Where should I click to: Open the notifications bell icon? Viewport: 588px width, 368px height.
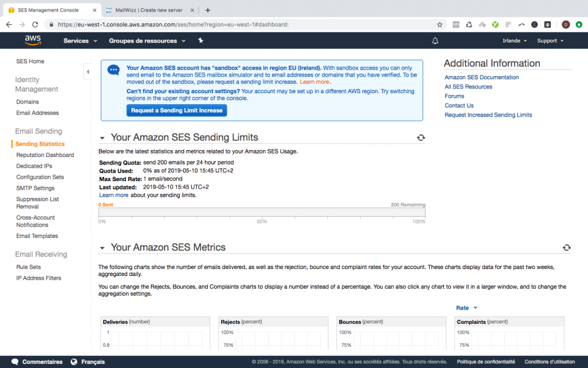point(435,41)
